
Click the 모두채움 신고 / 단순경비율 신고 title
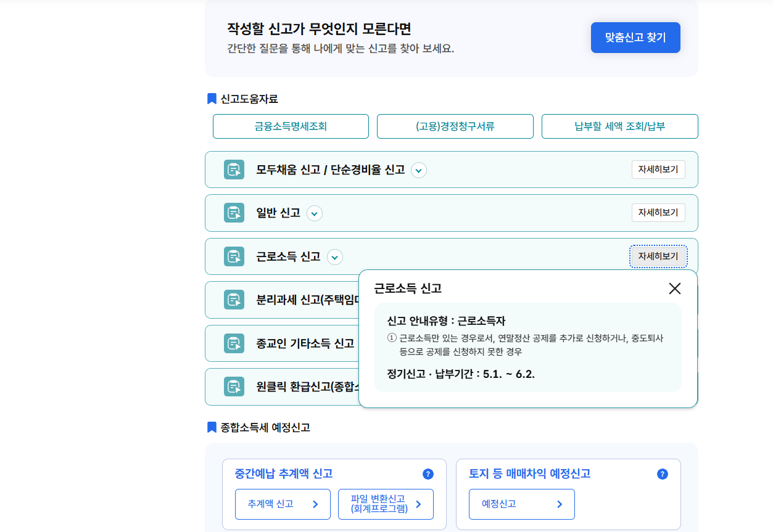(x=331, y=170)
